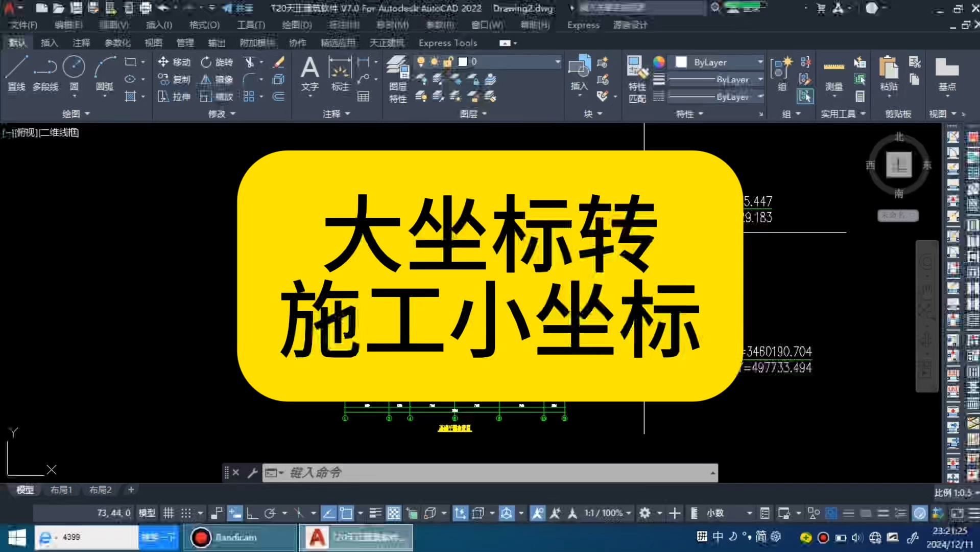Image resolution: width=980 pixels, height=552 pixels.
Task: Switch to the 布局1 layout tab
Action: (61, 489)
